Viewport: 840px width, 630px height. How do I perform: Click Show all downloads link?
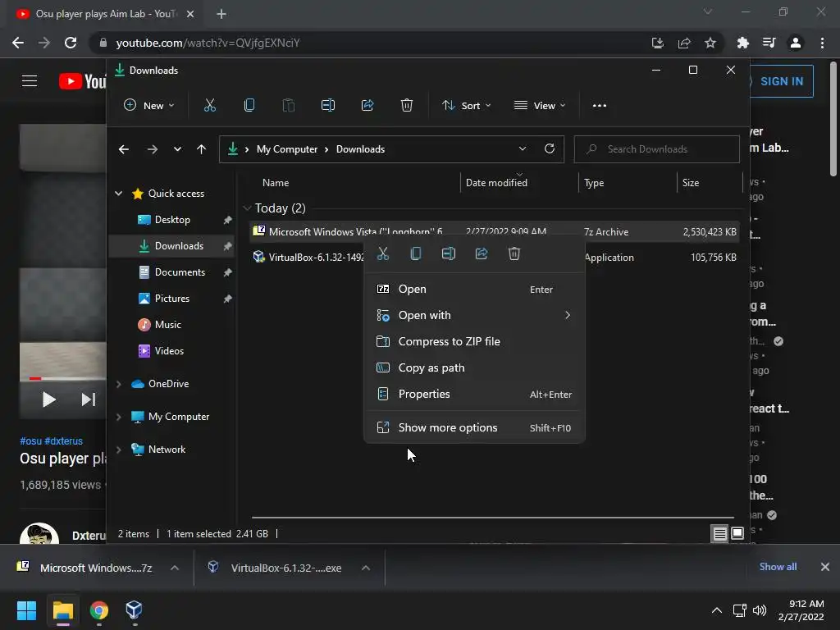click(x=778, y=567)
